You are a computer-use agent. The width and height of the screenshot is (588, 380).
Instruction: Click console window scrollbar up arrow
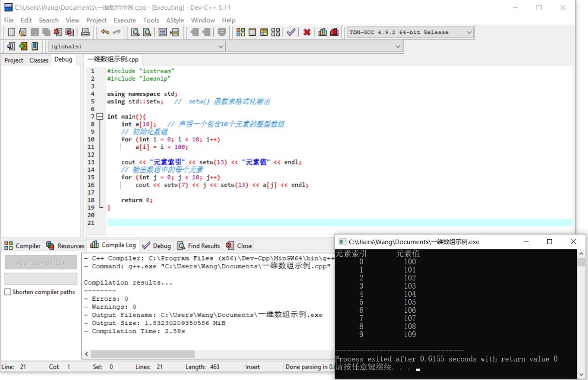(581, 253)
